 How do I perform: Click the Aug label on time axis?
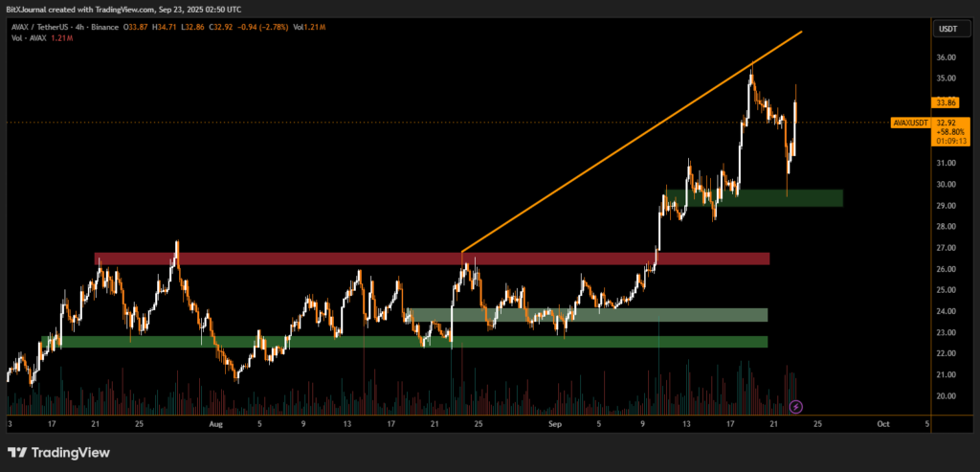(x=214, y=422)
